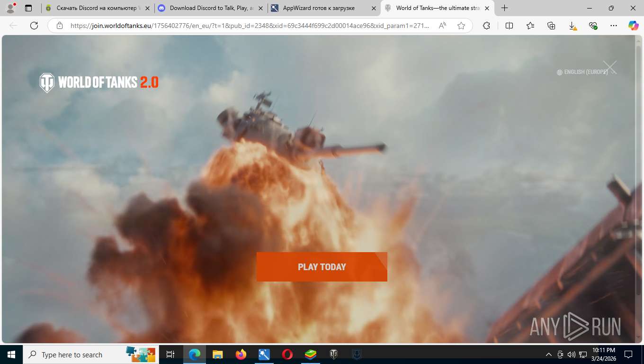Open the Collections icon
644x364 pixels.
(551, 26)
